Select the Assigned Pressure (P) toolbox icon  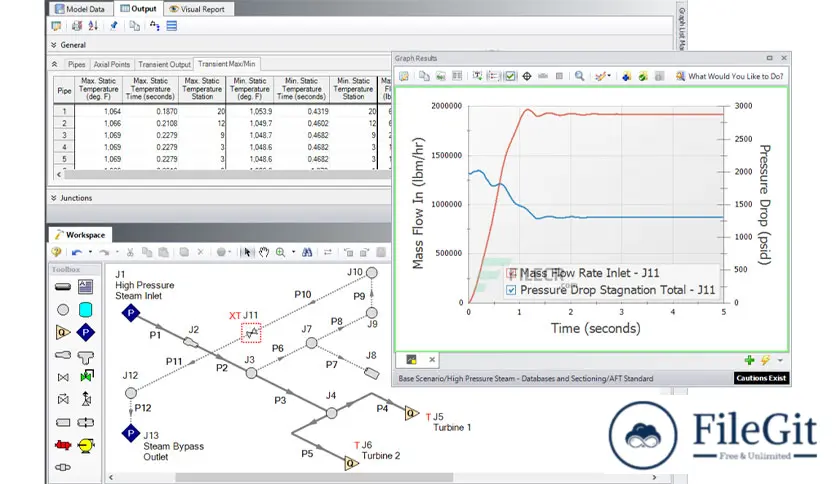[85, 333]
